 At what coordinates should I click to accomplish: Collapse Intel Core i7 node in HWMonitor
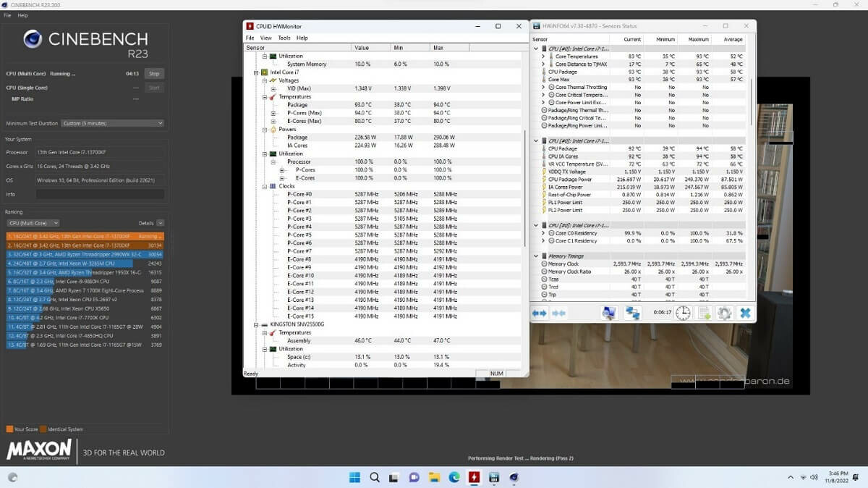[x=256, y=72]
